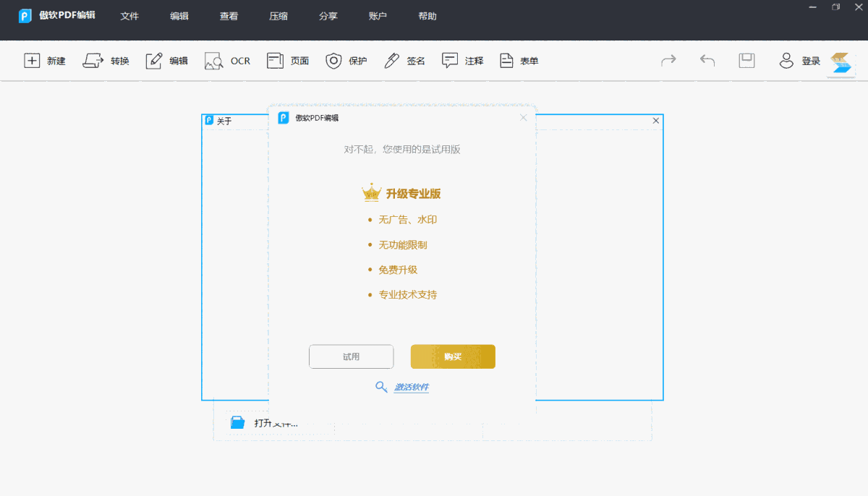Click the redo arrow icon
The width and height of the screenshot is (868, 496).
(668, 61)
